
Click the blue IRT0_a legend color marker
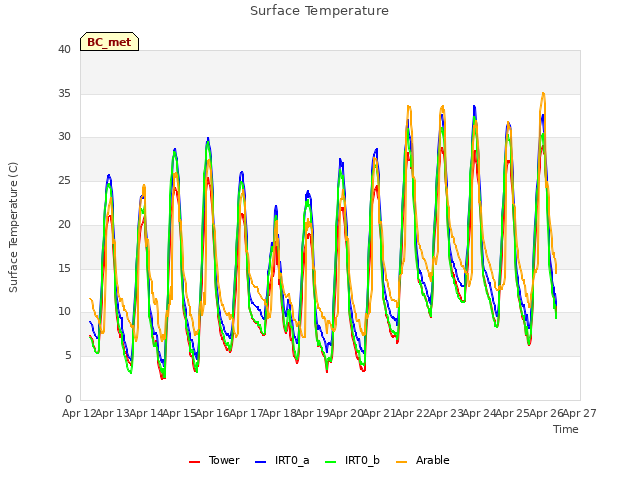260,462
